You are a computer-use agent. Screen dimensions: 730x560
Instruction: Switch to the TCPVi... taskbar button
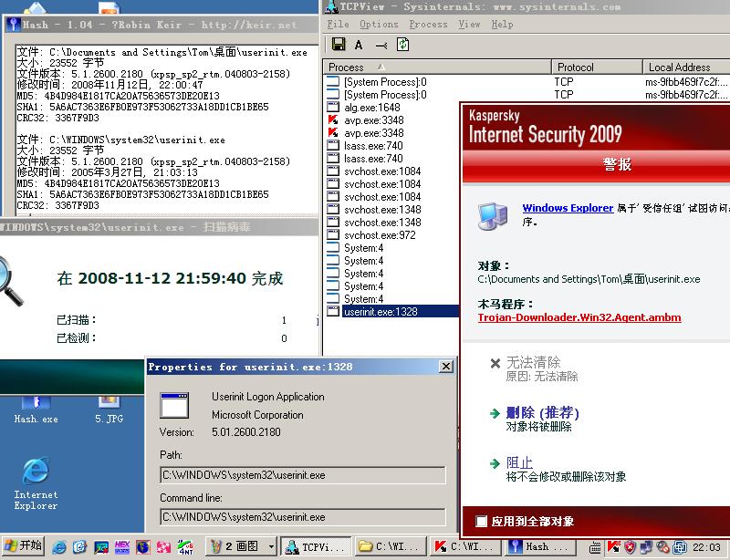316,546
